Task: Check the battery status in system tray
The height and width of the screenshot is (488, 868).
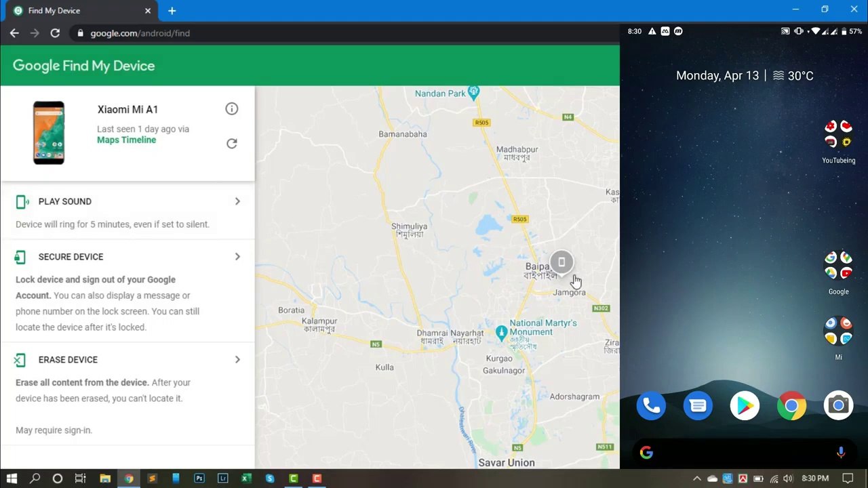Action: [x=758, y=479]
